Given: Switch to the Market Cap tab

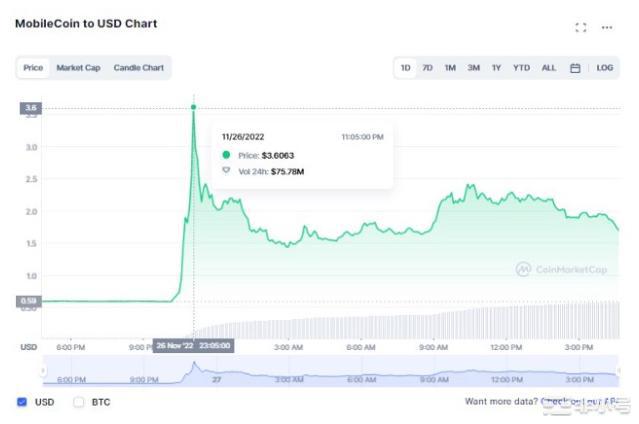Looking at the screenshot, I should click(78, 68).
